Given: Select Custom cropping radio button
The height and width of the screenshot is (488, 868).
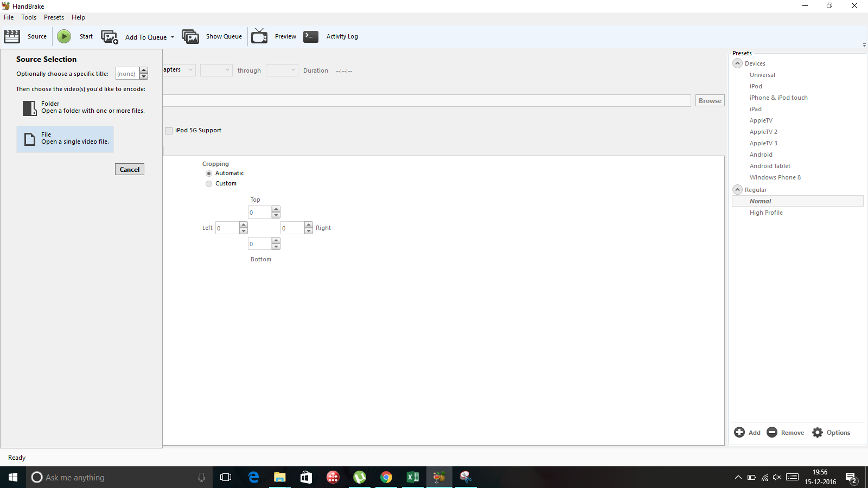Looking at the screenshot, I should [x=209, y=184].
